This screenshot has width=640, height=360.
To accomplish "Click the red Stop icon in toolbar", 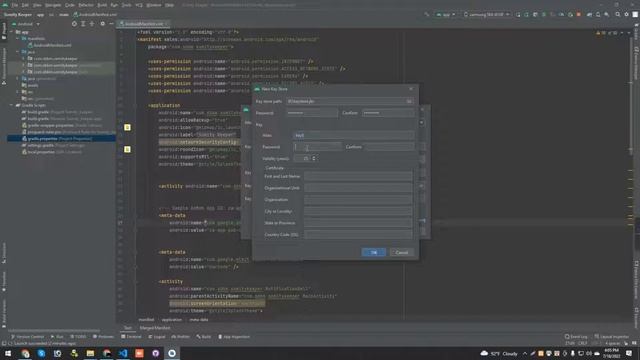I will 579,15.
